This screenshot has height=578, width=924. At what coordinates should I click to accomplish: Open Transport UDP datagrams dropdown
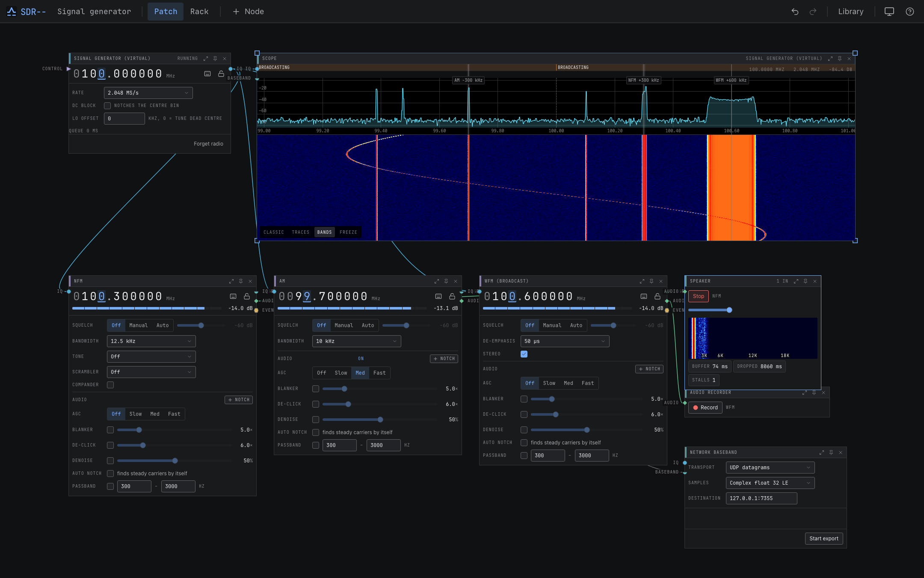[x=770, y=468]
